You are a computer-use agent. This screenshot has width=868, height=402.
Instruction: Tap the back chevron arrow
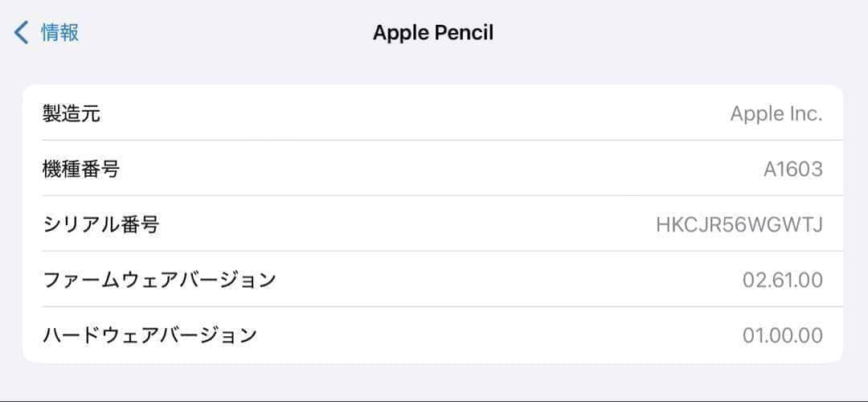point(22,33)
